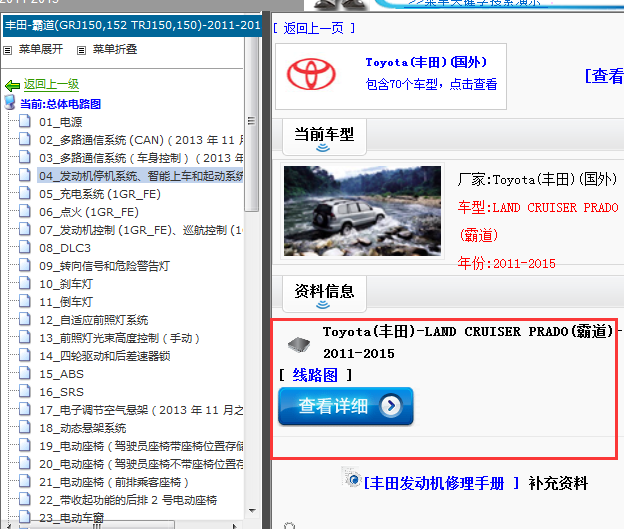624x529 pixels.
Task: Click left panel scroll down arrow
Action: 252,510
